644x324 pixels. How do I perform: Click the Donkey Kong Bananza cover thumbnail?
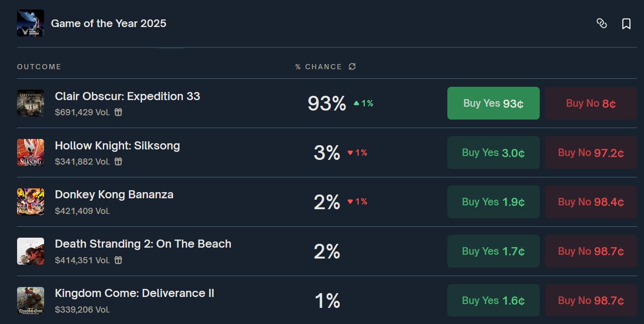coord(30,202)
